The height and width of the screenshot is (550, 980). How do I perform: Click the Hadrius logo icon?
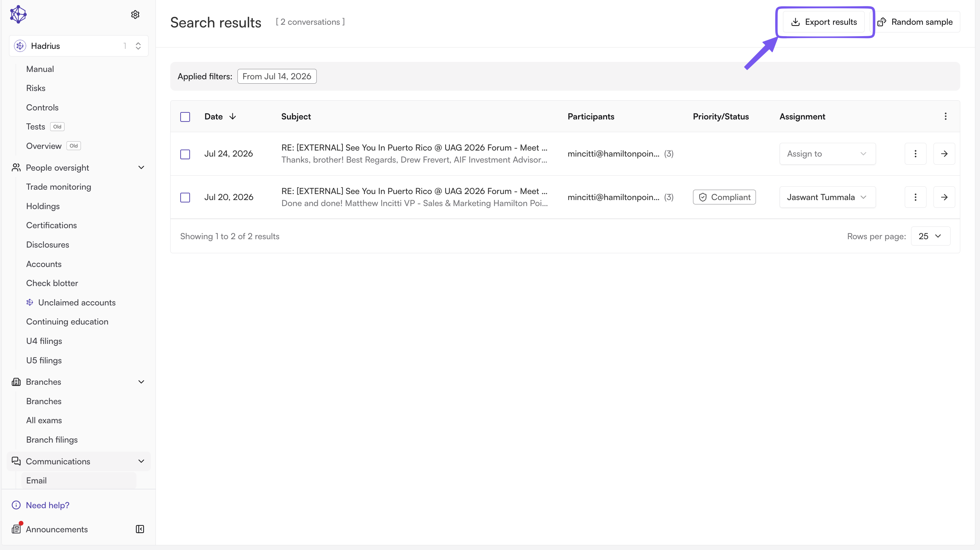pyautogui.click(x=18, y=14)
